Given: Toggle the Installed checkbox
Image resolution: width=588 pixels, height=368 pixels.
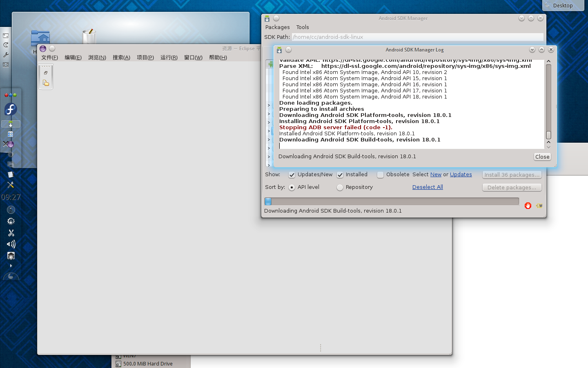Looking at the screenshot, I should click(x=340, y=175).
